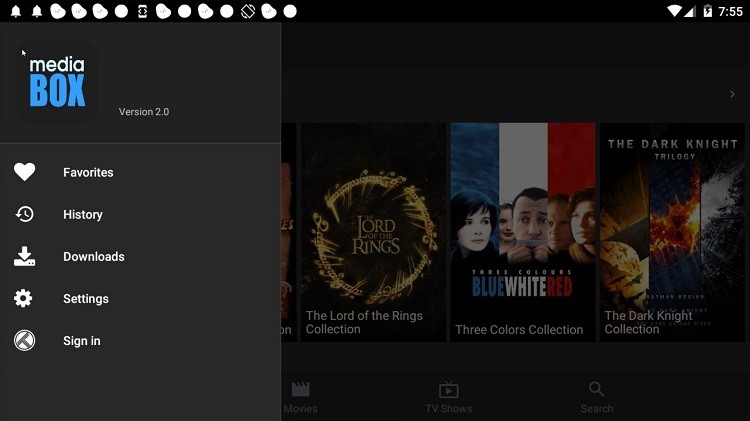Tap the Sign in account icon
This screenshot has width=750, height=421.
(x=24, y=341)
